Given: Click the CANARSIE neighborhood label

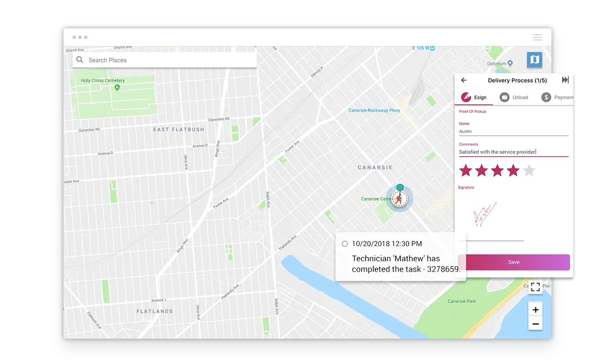Looking at the screenshot, I should pyautogui.click(x=375, y=168).
